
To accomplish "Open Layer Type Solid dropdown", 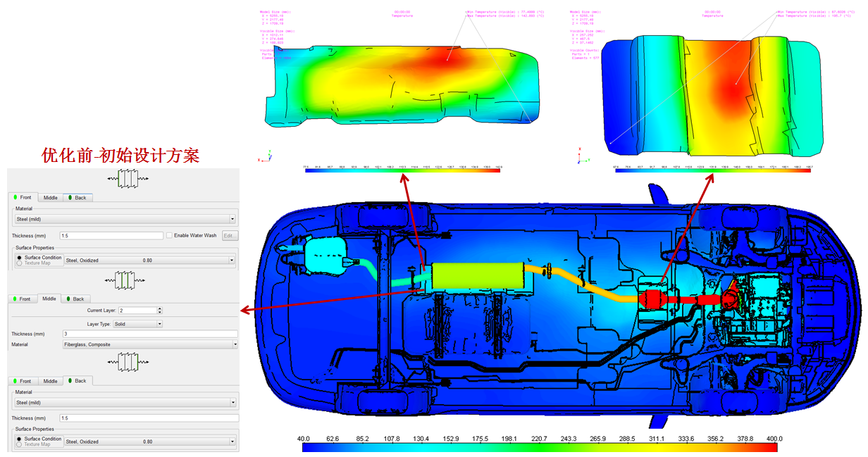I will click(x=137, y=324).
